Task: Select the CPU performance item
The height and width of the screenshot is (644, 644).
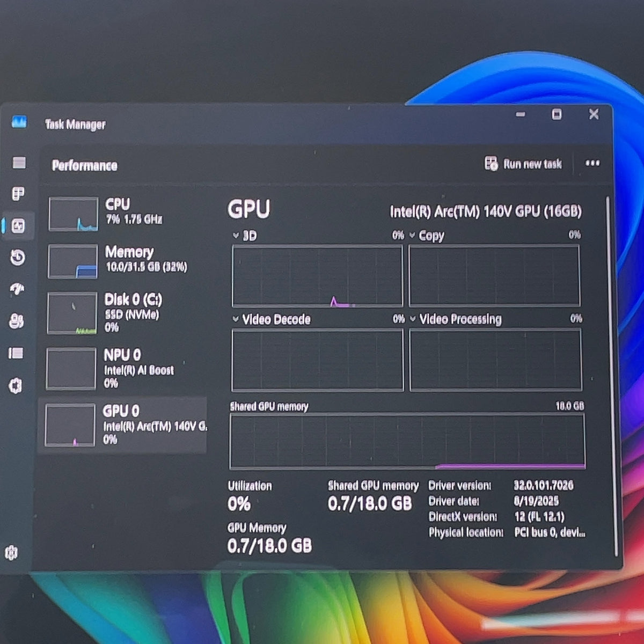Action: click(127, 213)
